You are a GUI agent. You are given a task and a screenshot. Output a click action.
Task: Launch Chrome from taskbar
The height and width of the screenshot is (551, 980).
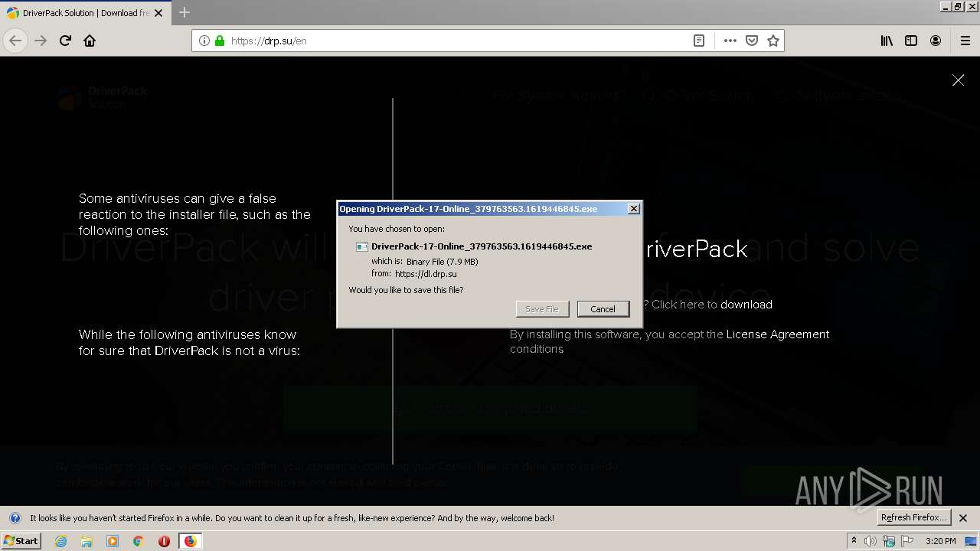[x=138, y=541]
